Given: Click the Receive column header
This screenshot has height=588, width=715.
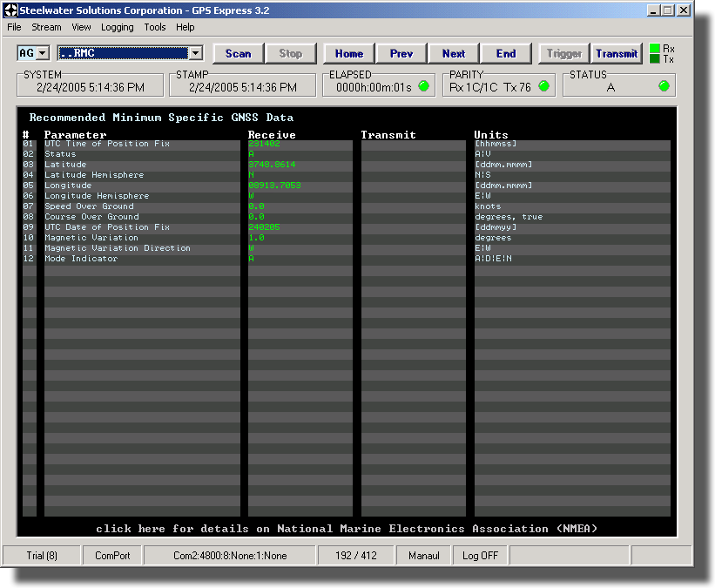Looking at the screenshot, I should [272, 135].
